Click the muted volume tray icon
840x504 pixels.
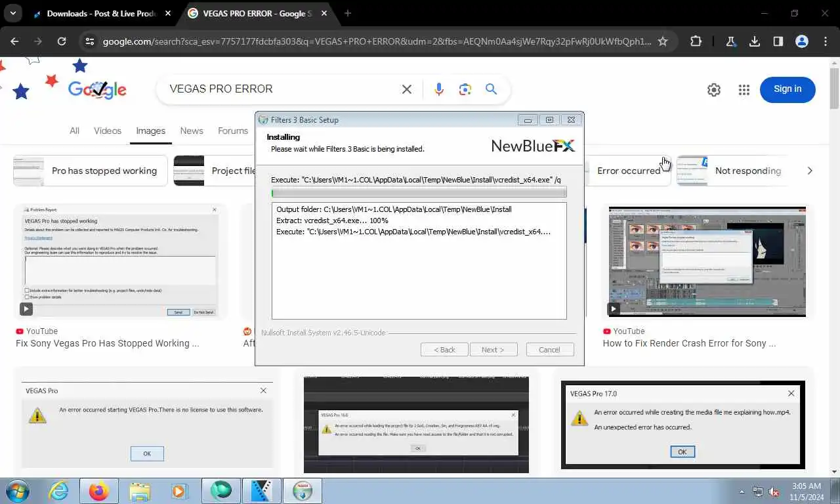click(773, 492)
